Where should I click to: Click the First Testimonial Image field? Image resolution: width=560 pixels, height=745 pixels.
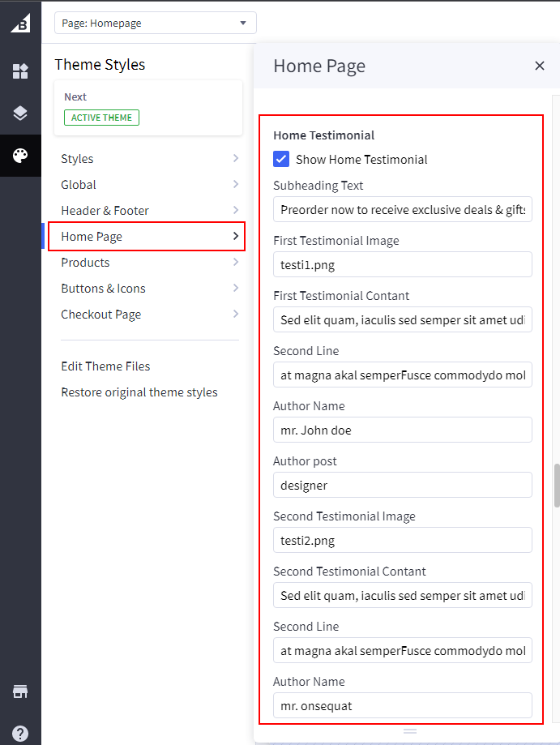click(402, 265)
